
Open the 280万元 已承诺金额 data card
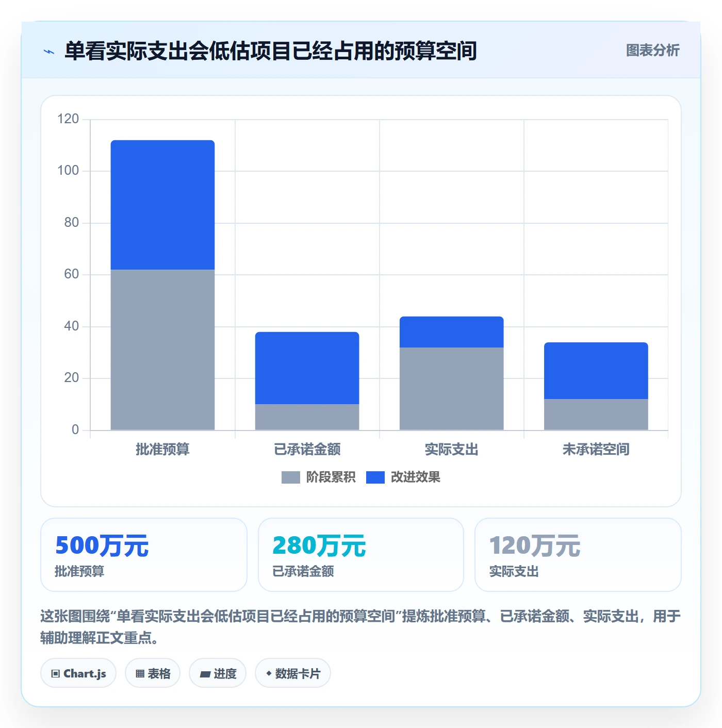361,555
